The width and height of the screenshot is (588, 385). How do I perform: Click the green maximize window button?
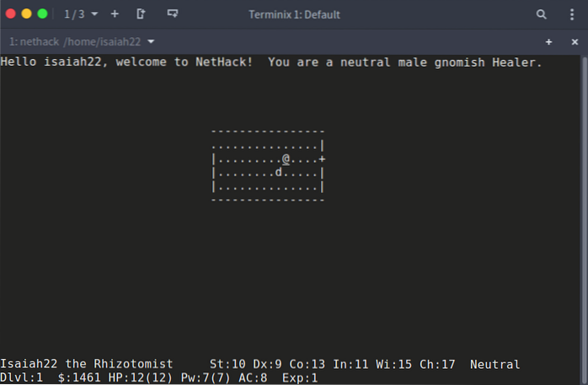[42, 14]
